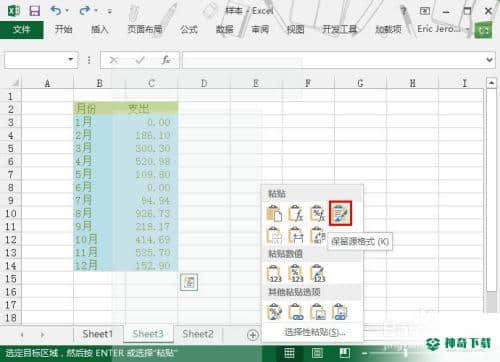The width and height of the screenshot is (500, 362).
Task: Switch to Page Layout view in status bar
Action: 317,353
